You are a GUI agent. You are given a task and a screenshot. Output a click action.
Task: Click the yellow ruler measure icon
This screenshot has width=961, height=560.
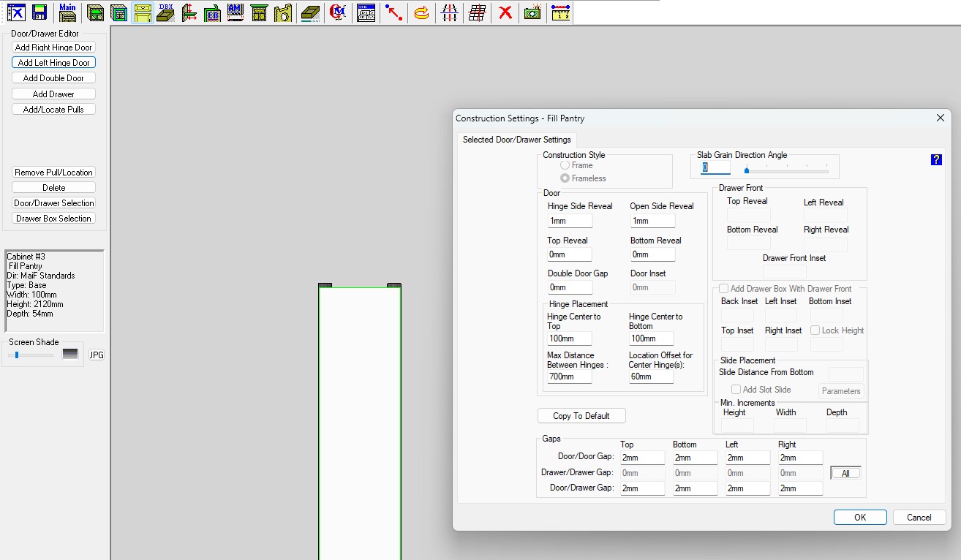[560, 12]
